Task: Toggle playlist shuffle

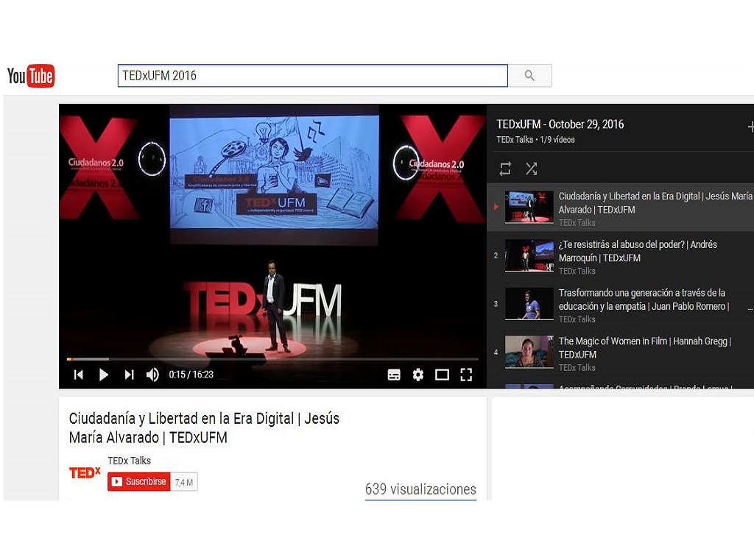Action: tap(531, 169)
